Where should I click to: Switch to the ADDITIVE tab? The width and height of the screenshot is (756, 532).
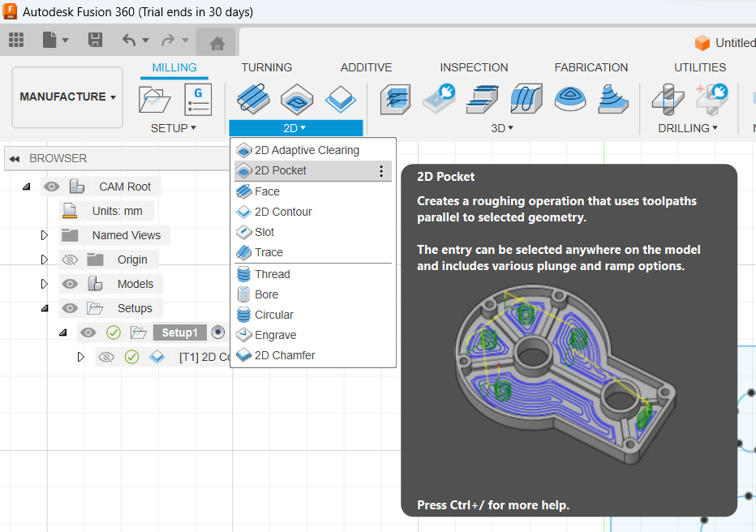366,67
